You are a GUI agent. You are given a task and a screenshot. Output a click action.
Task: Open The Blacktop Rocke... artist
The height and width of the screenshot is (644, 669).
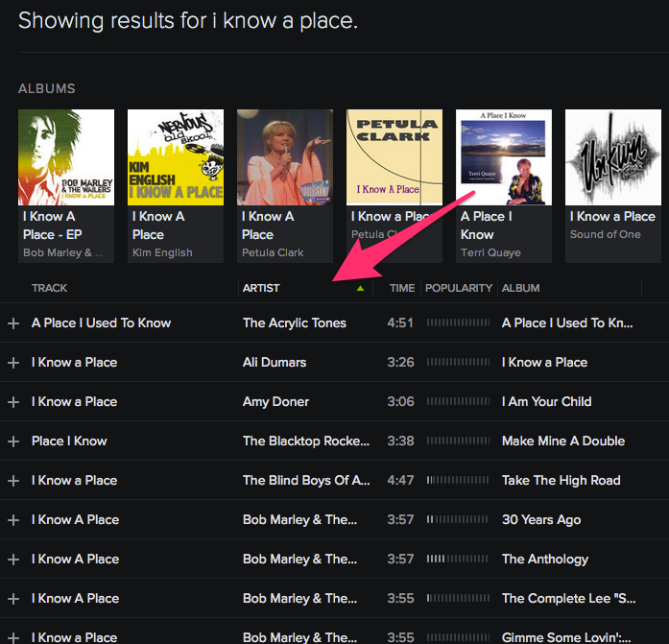[x=306, y=441]
